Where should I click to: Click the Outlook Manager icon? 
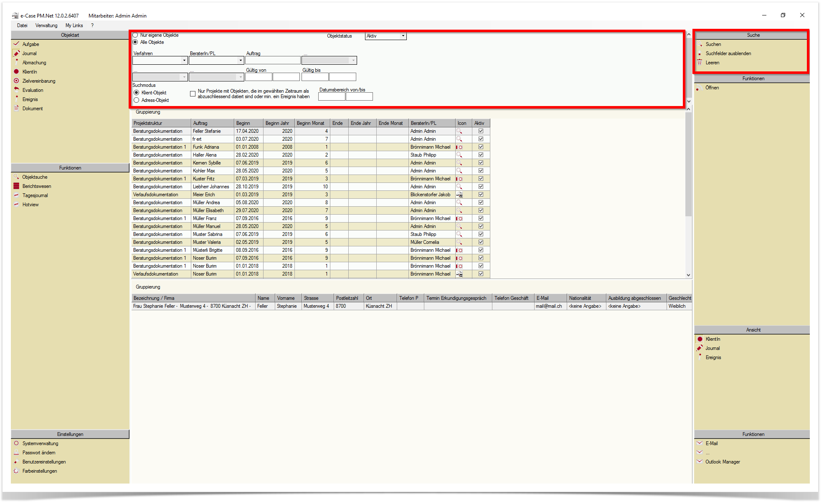click(x=700, y=461)
